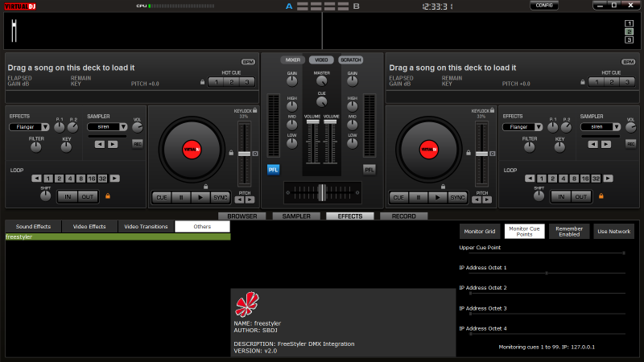The width and height of the screenshot is (644, 362).
Task: Toggle keylock on the right deck
Action: 492,110
